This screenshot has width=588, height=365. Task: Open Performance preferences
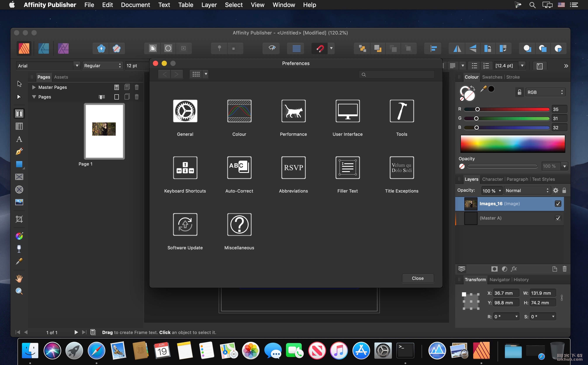[293, 111]
